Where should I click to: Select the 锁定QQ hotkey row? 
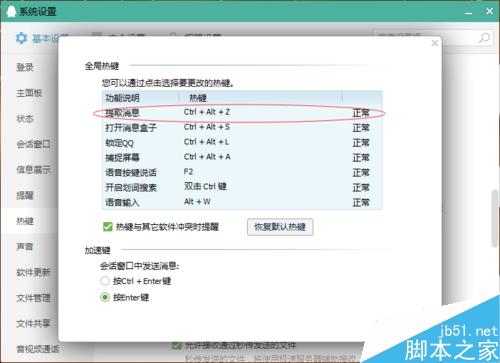(x=242, y=143)
